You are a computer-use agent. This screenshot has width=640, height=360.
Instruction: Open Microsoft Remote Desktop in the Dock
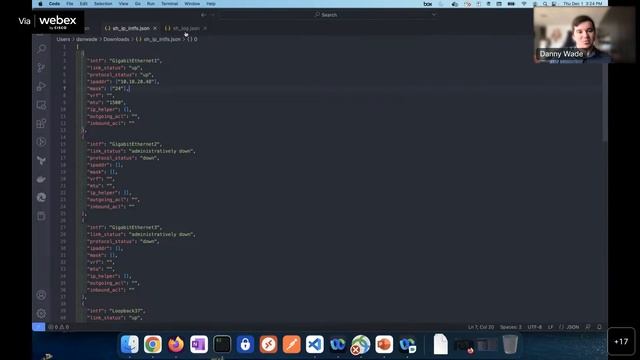[268, 344]
